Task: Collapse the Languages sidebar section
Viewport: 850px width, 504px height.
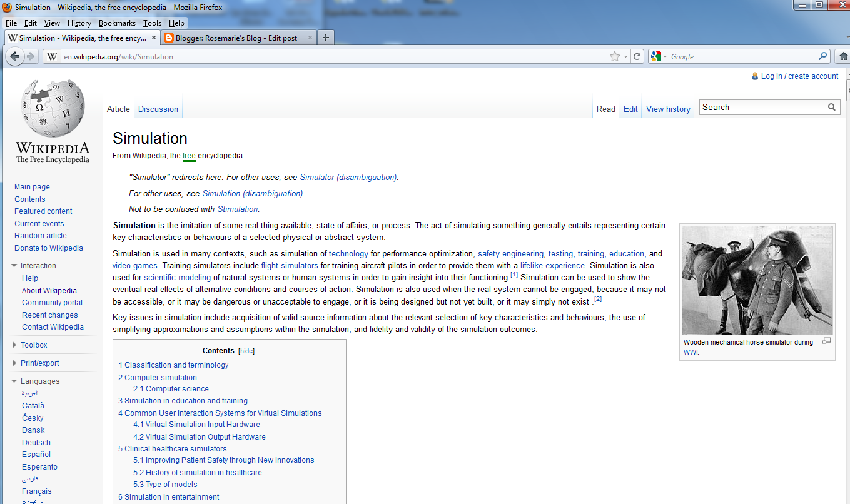Action: (15, 381)
